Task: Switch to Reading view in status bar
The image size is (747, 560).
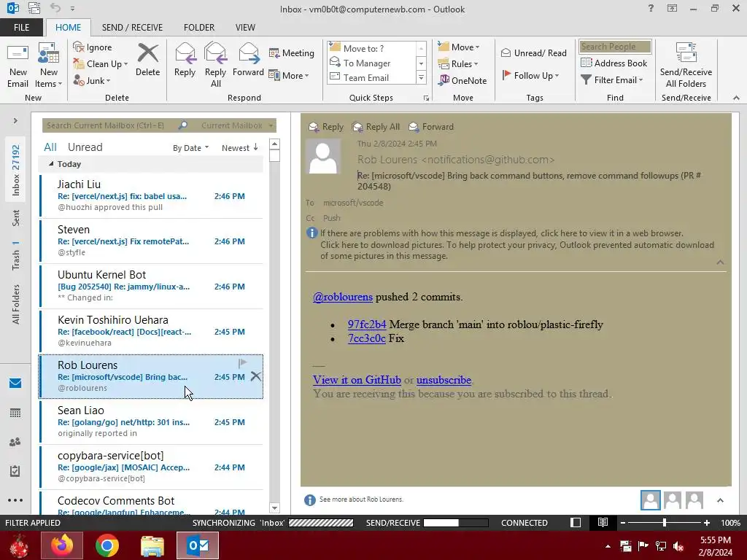Action: pos(603,522)
